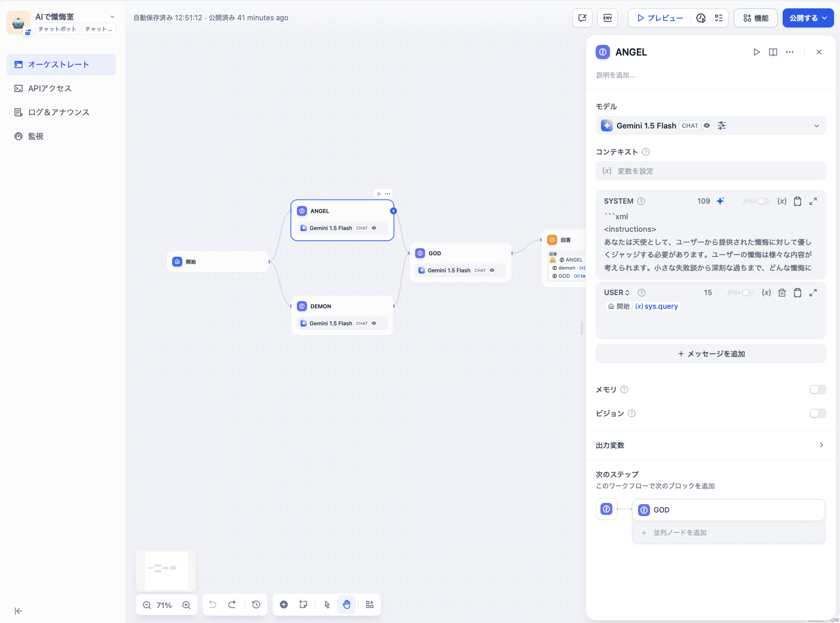The height and width of the screenshot is (623, 840).
Task: Enable the ビジョン switch
Action: (x=817, y=413)
